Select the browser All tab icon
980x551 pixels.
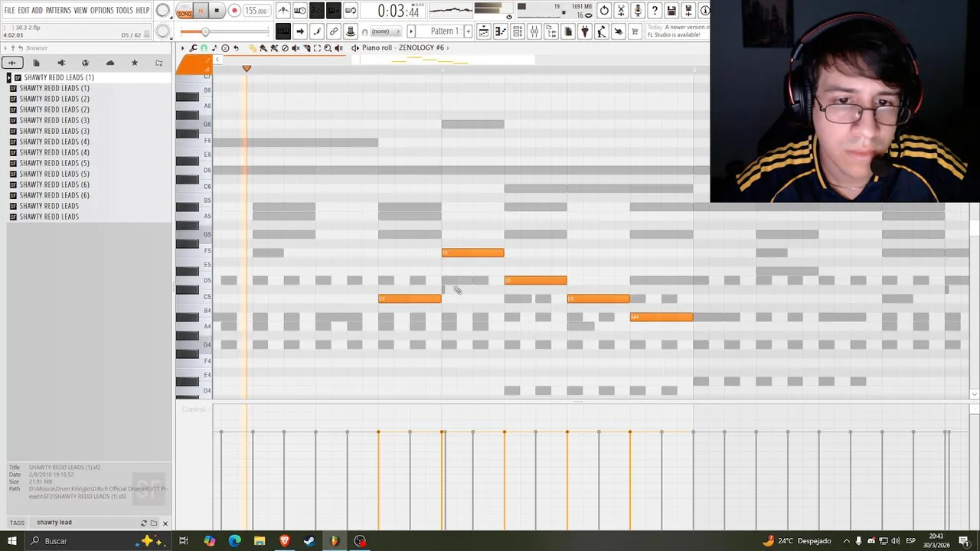[12, 63]
